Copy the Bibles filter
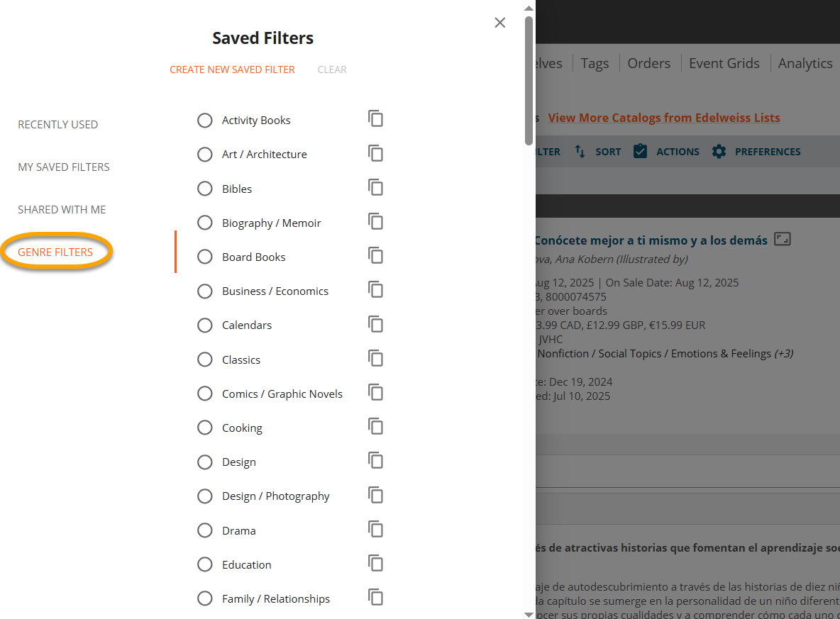Viewport: 840px width, 619px height. pos(375,187)
